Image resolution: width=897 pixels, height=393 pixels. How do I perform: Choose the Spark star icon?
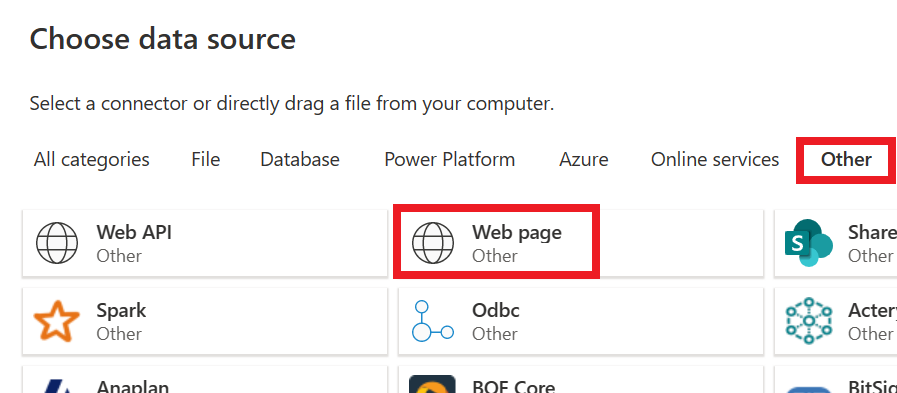pos(57,321)
